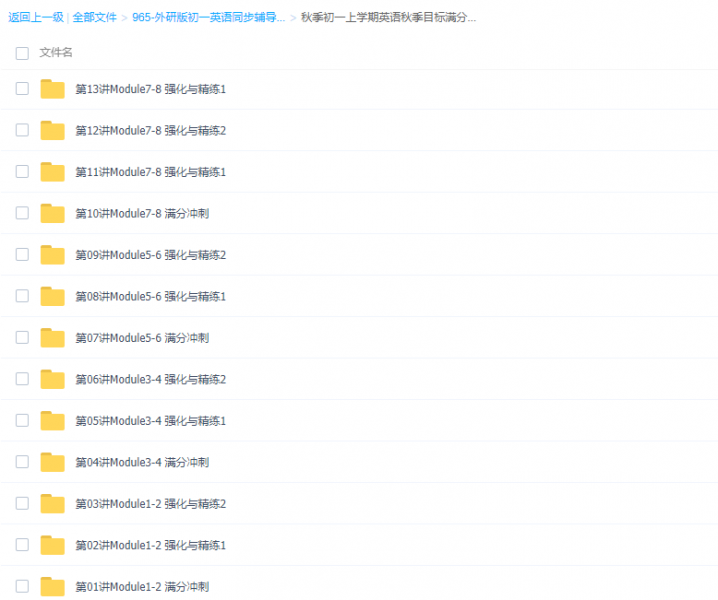Open folder name 第09讲Module5-6 强化与精练2

click(x=151, y=255)
